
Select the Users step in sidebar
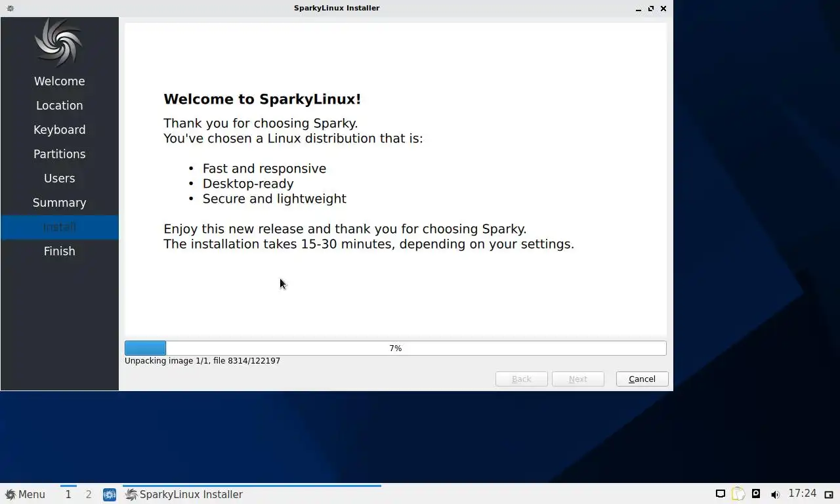click(x=59, y=178)
